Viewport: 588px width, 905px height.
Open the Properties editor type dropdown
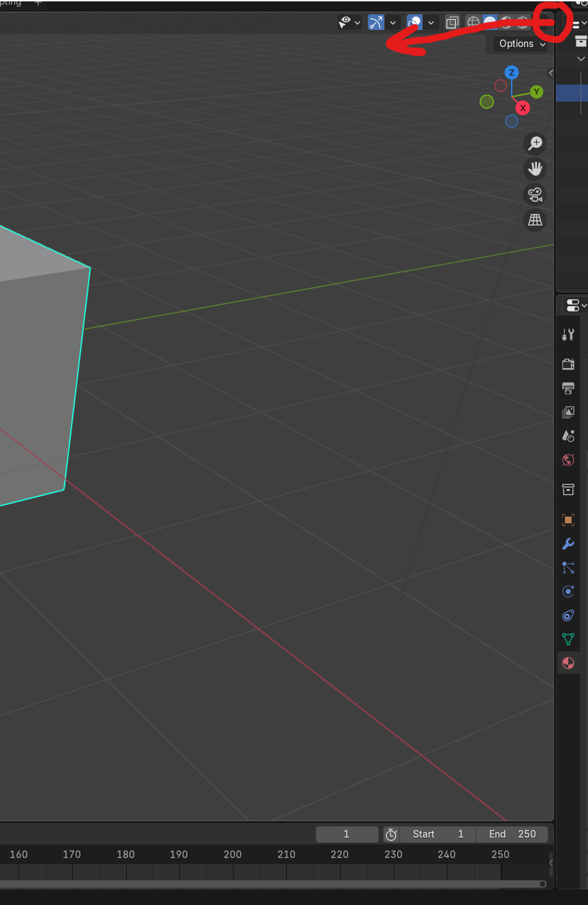click(575, 305)
